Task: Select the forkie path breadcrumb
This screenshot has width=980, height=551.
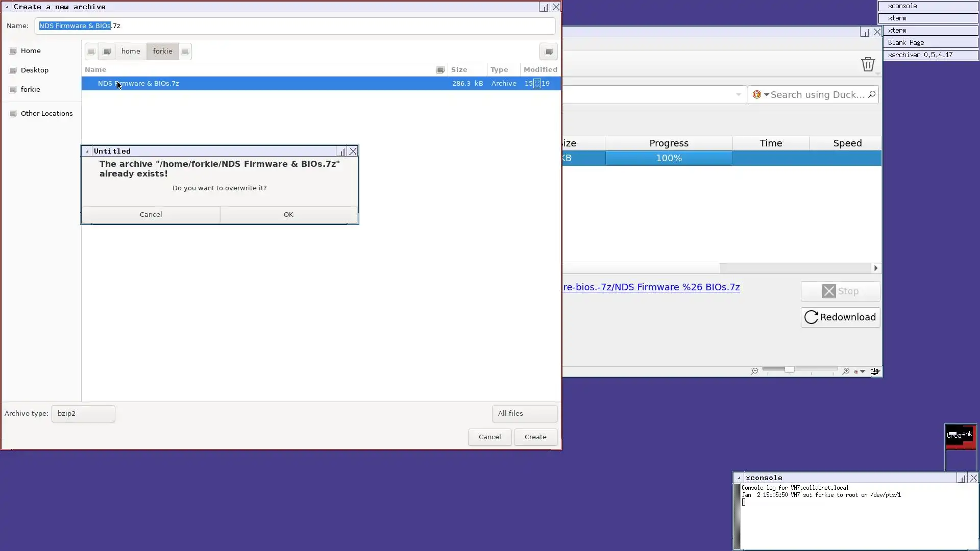Action: (162, 52)
